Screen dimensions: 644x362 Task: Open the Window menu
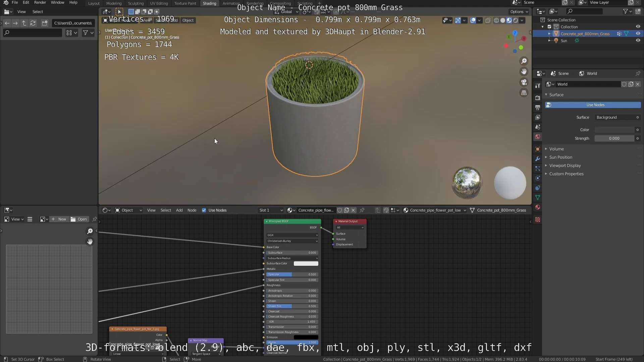coord(57,3)
